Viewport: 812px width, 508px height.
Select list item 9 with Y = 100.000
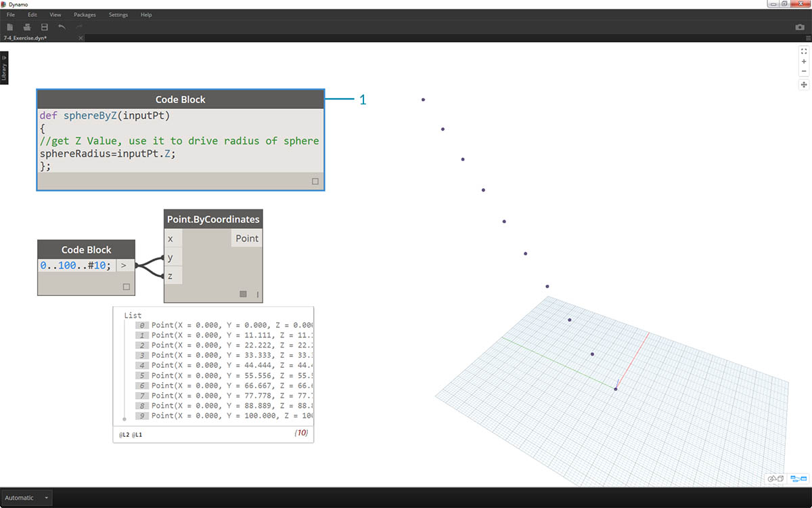point(224,415)
